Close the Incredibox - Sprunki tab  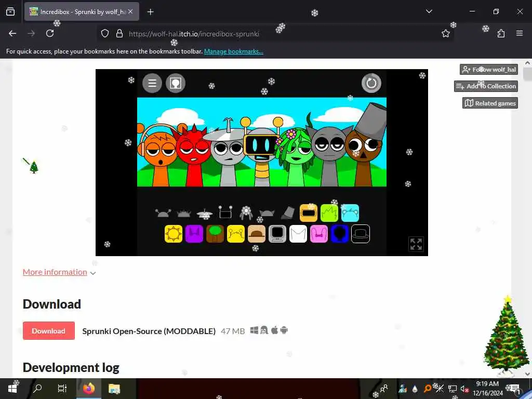point(130,12)
